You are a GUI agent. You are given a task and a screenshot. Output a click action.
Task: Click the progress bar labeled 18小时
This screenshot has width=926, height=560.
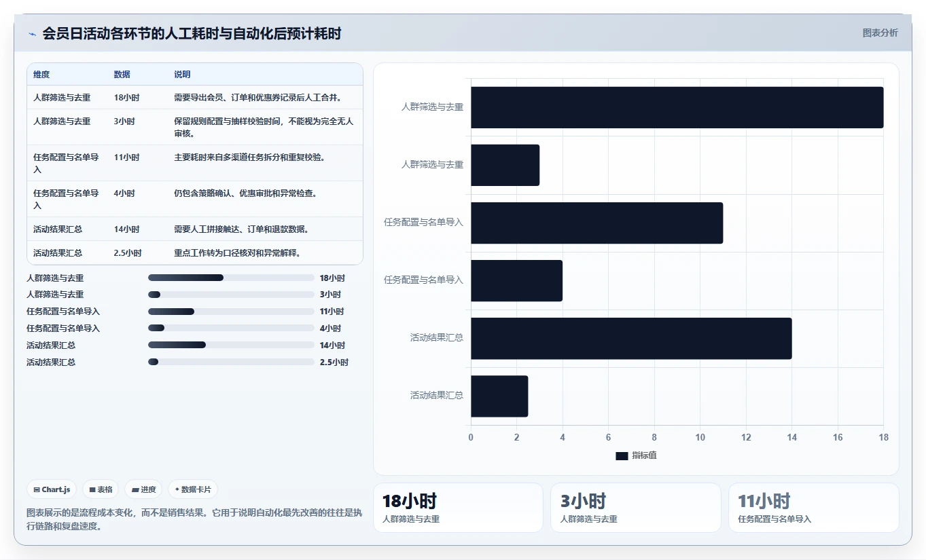click(231, 278)
